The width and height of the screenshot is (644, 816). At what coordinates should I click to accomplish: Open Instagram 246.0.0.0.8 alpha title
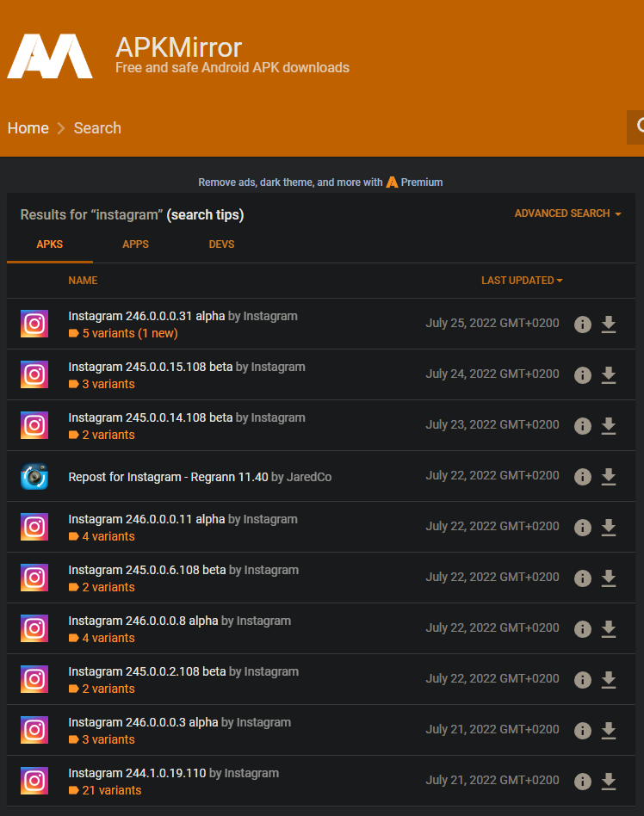point(143,621)
